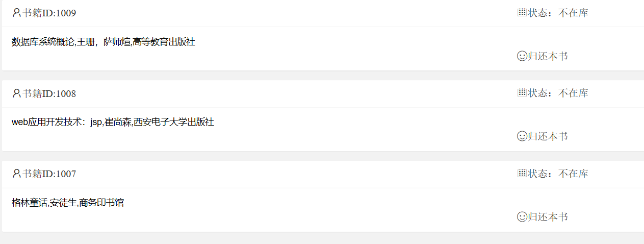Select the 书籍ID:1009 header text

(49, 13)
